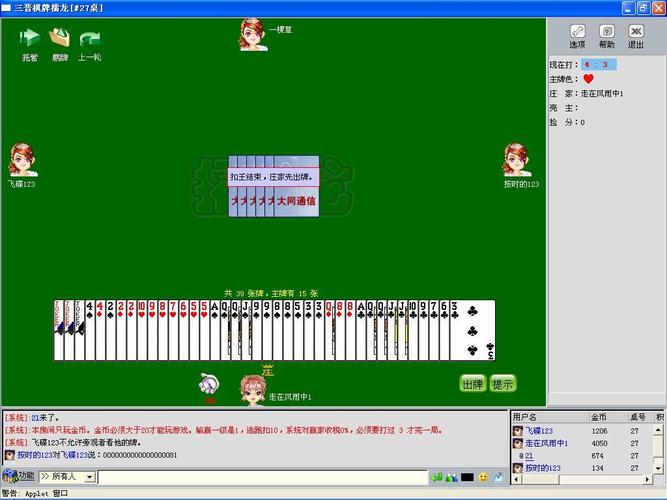The height and width of the screenshot is (500, 667).
Task: Click the black color box in chat bar
Action: [467, 477]
